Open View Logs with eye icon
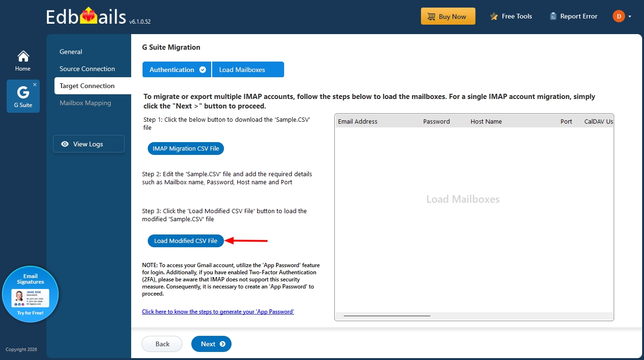 coord(89,144)
